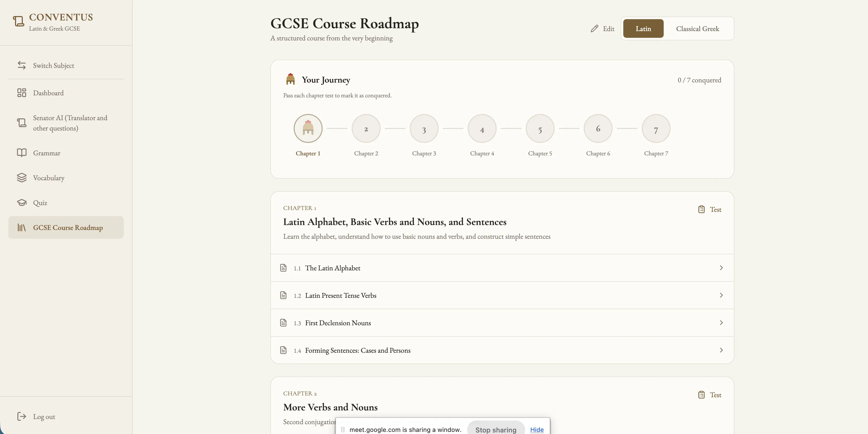Open Switch Subject in the sidebar
The height and width of the screenshot is (434, 868).
(x=66, y=65)
